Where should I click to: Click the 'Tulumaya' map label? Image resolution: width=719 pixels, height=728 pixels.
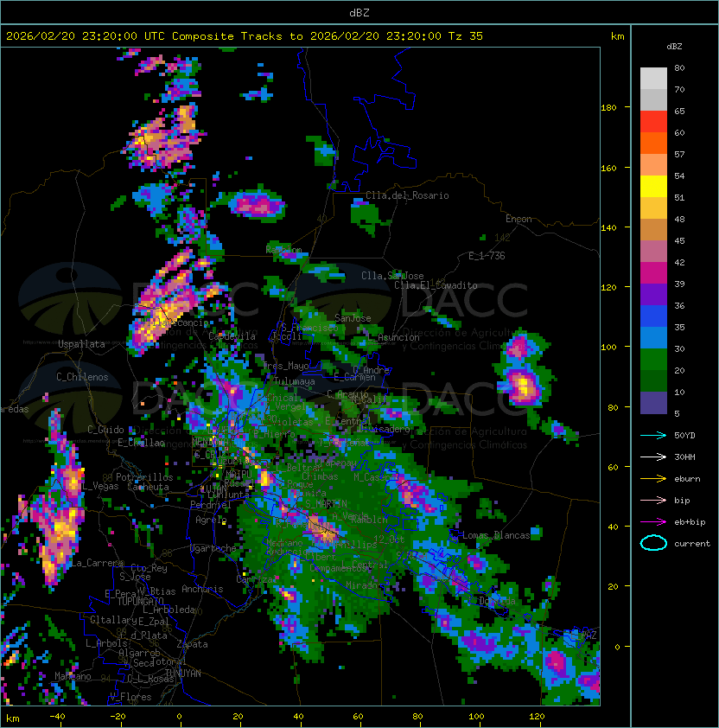(295, 381)
